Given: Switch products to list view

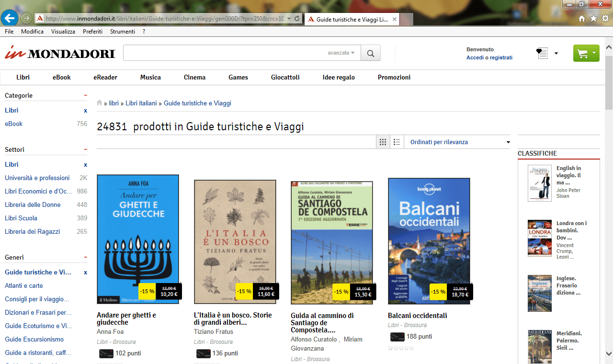Looking at the screenshot, I should click(x=397, y=141).
